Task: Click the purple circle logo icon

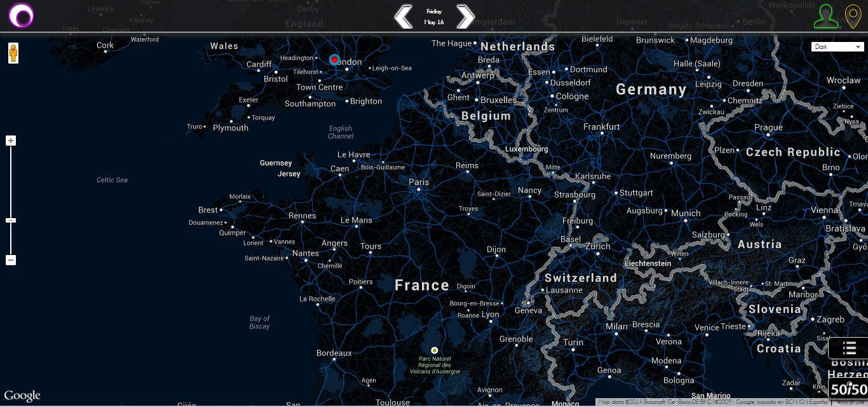Action: click(x=21, y=16)
